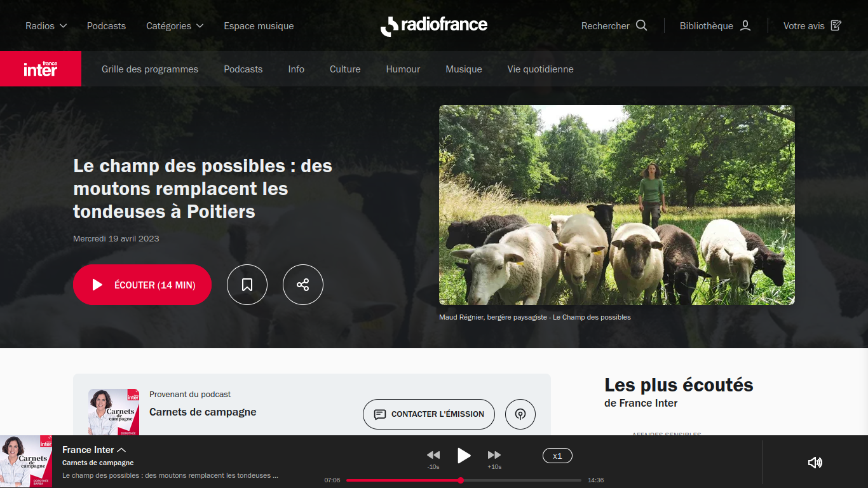Open the Carnets de campagne podcast thumbnail

coord(114,412)
